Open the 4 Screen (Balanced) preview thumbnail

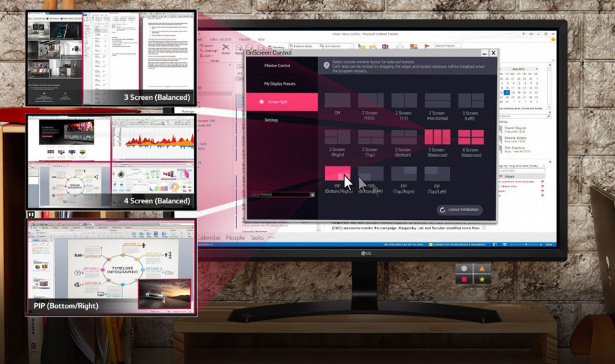(111, 161)
